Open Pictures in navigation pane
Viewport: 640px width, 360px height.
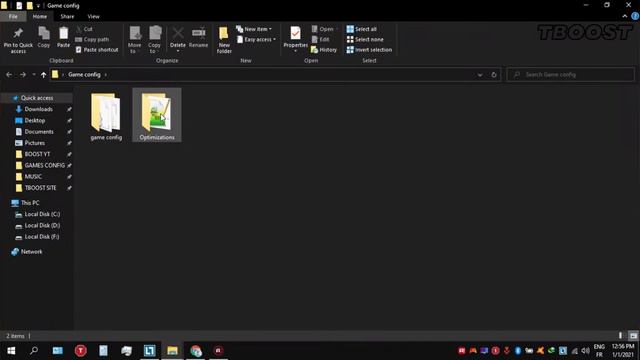35,143
